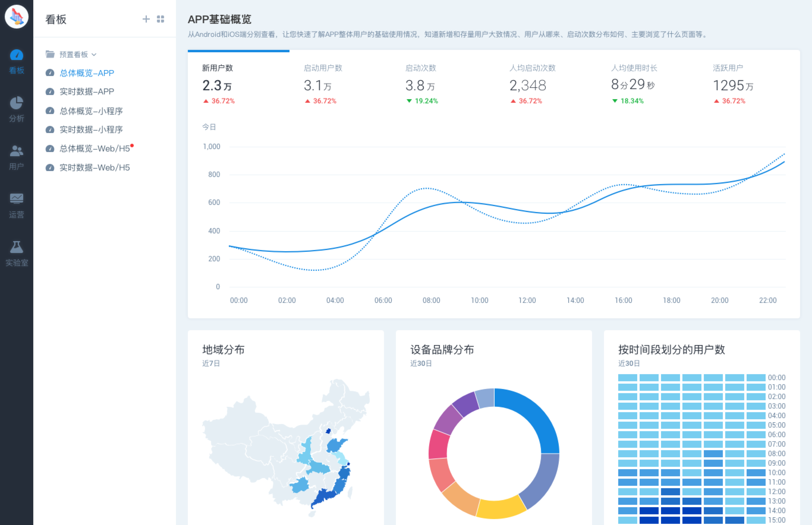Viewport: 812px width, 525px height.
Task: Open the 运营 monitor icon
Action: point(16,199)
